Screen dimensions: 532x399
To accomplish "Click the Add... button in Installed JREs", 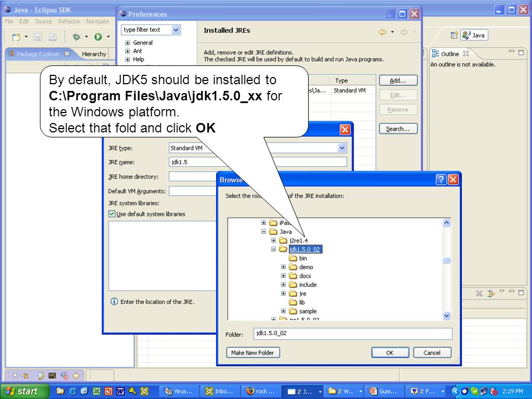I will tap(398, 80).
